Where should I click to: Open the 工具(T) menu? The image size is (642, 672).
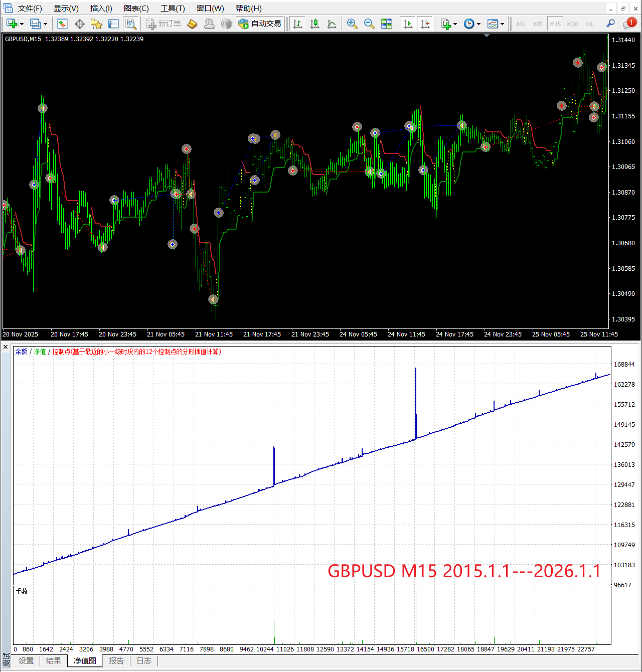tap(173, 9)
